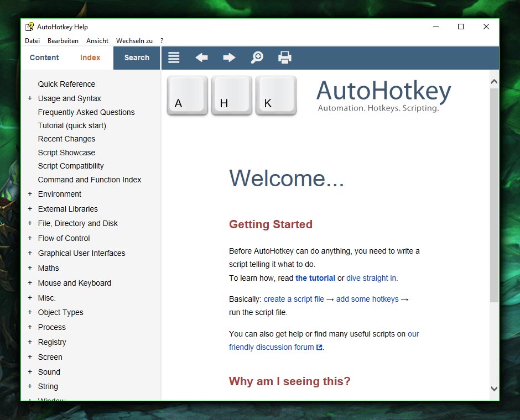Open Frequently Asked Questions topic
The image size is (520, 420).
tap(86, 112)
